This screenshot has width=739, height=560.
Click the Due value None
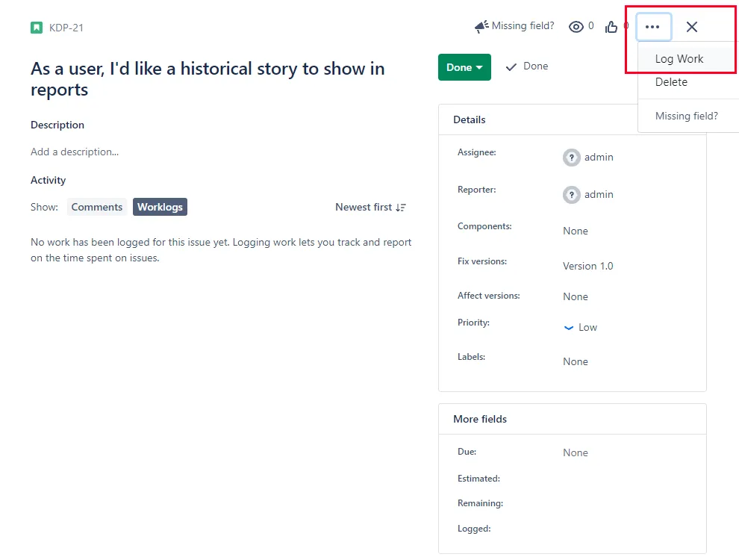coord(576,452)
